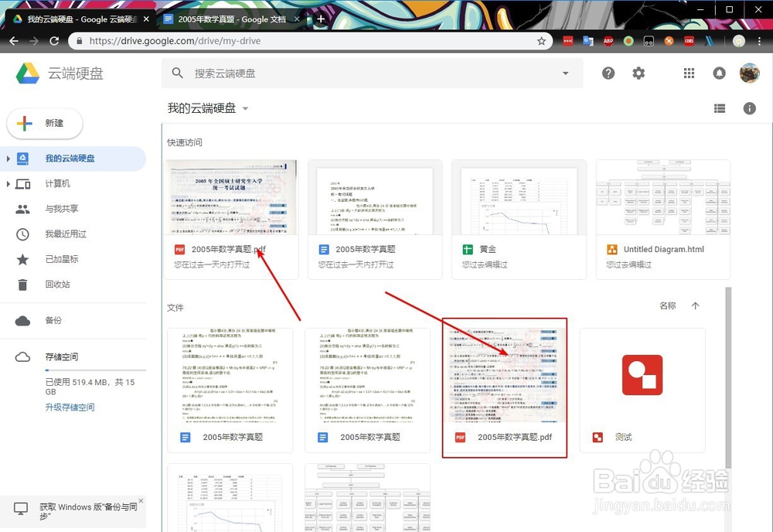Click the Google Translate extension icon

[x=588, y=41]
